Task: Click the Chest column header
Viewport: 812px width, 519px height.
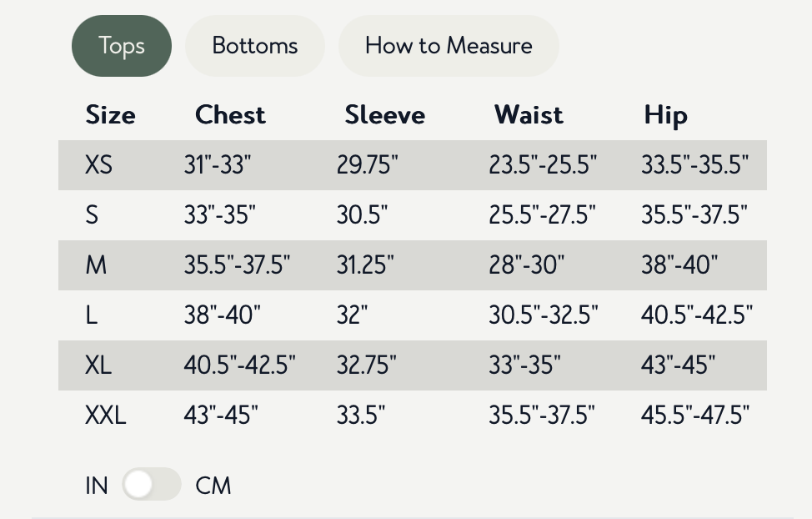Action: [x=230, y=115]
